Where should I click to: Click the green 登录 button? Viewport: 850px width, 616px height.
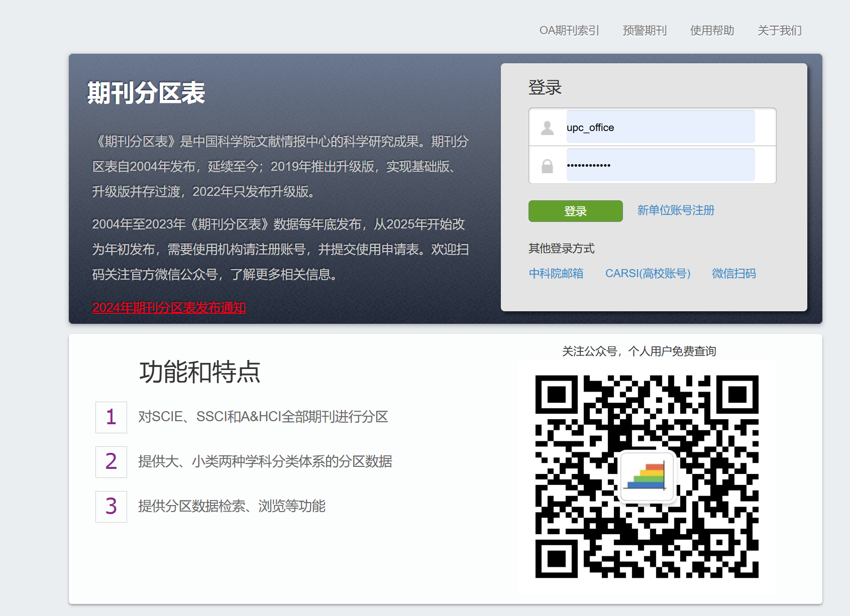[x=576, y=211]
